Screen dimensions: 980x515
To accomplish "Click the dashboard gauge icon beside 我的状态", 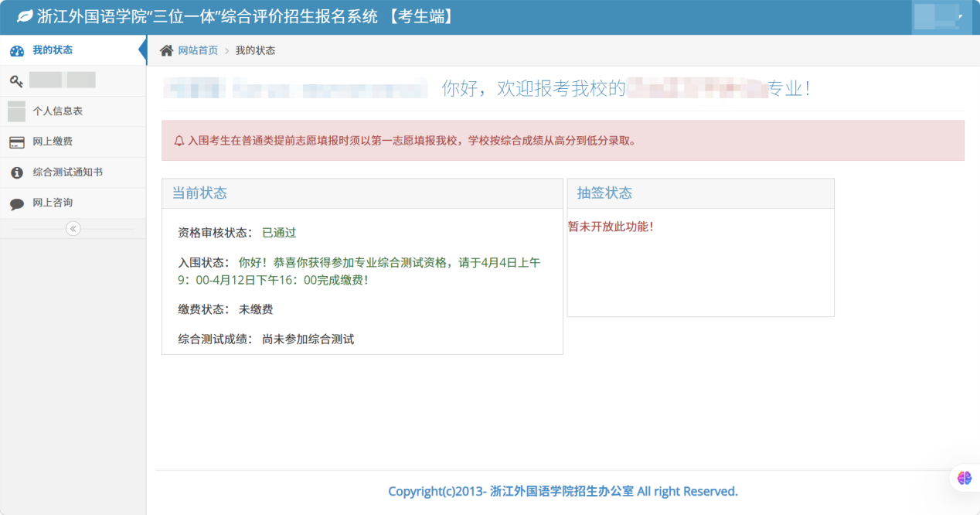I will tap(17, 49).
